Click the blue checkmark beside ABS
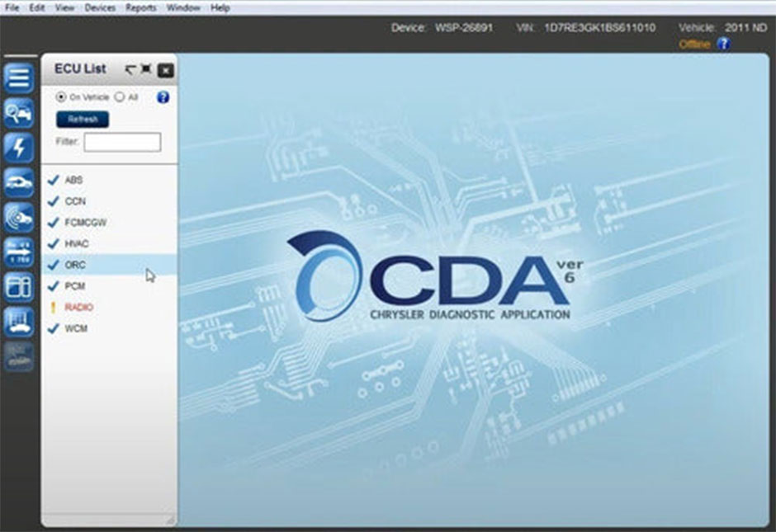This screenshot has height=532, width=776. 53,180
